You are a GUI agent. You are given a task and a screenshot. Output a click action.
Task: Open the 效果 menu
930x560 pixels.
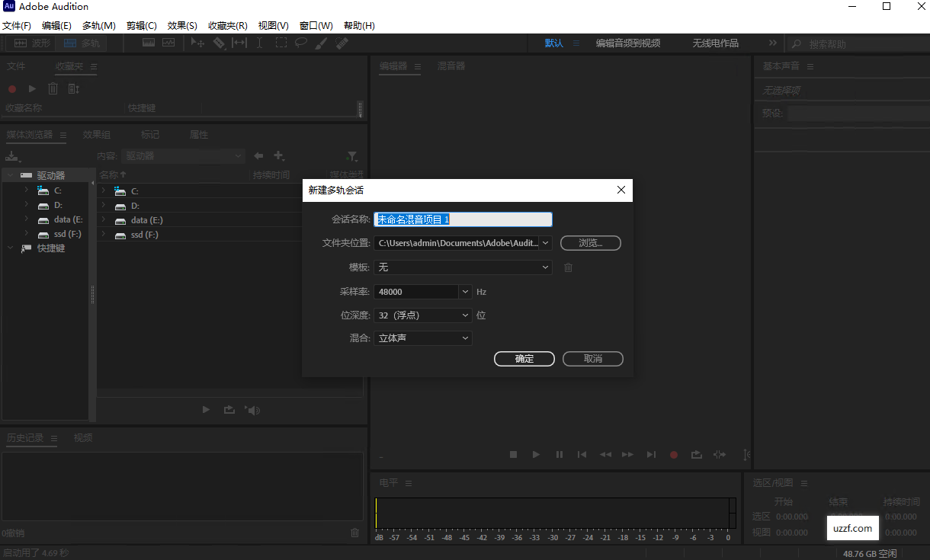181,25
